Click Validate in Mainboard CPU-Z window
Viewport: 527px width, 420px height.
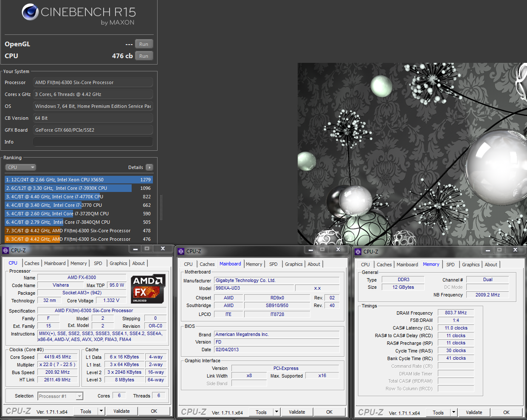pyautogui.click(x=297, y=412)
